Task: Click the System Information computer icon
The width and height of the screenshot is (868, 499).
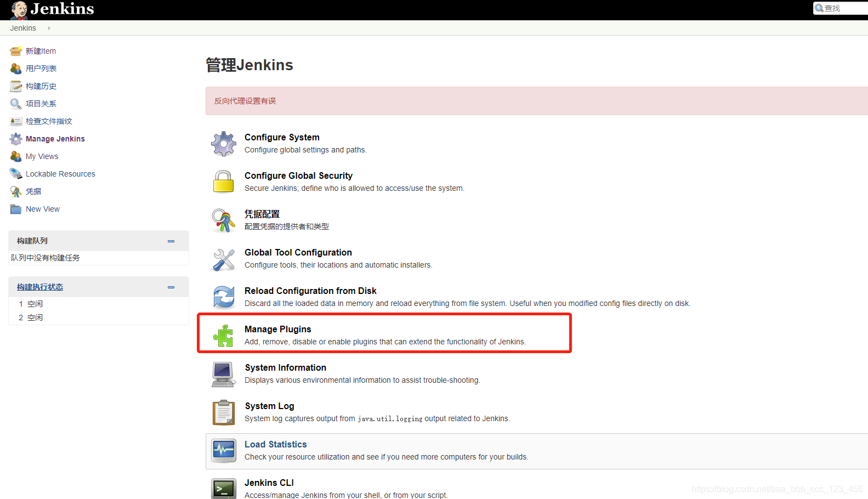Action: 224,374
